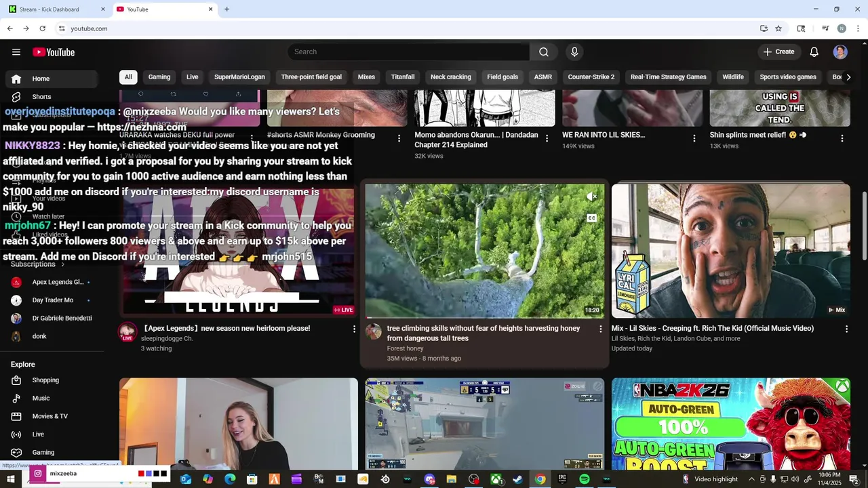Screen dimensions: 868x488
Task: Open options for the ASMR Monkey Grooming short
Action: (399, 138)
